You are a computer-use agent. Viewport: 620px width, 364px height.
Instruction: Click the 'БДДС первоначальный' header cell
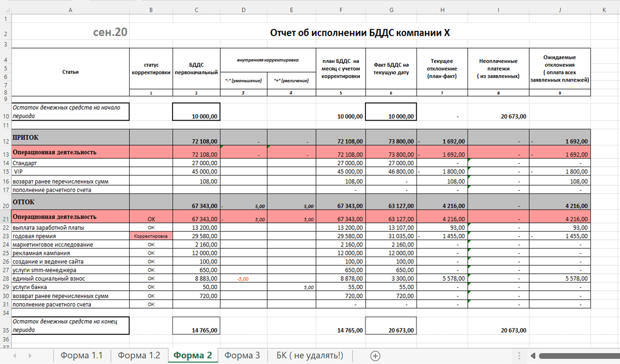[196, 69]
